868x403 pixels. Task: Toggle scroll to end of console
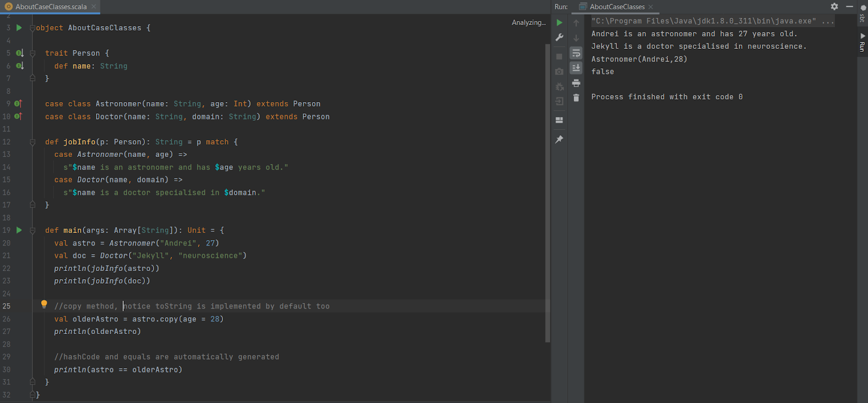(576, 68)
